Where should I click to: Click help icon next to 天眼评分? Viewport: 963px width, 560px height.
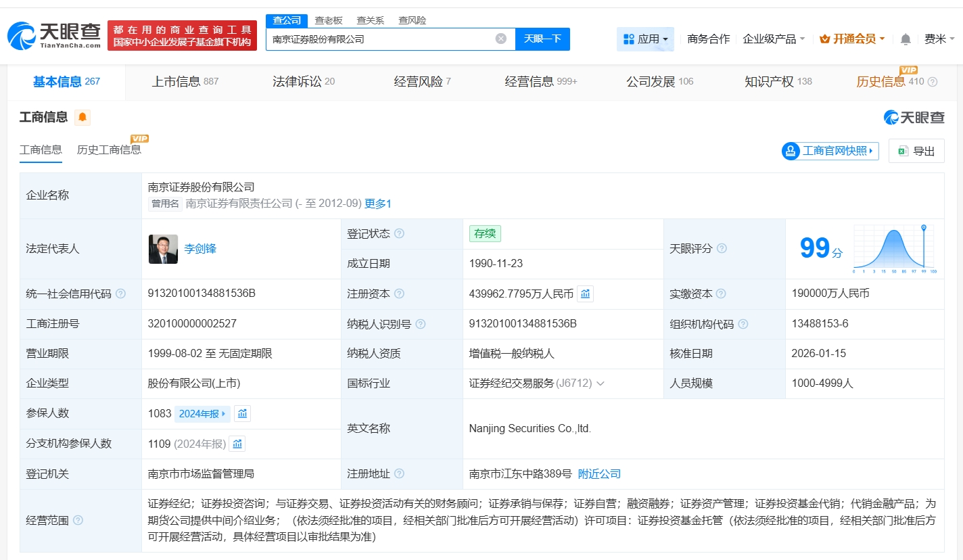722,249
